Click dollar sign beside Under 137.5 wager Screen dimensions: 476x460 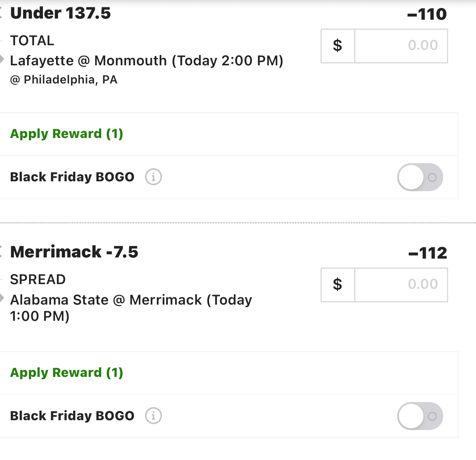click(338, 46)
